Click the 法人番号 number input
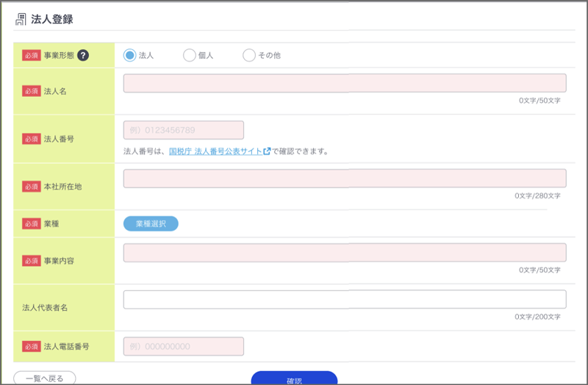The height and width of the screenshot is (385, 588). pos(184,130)
